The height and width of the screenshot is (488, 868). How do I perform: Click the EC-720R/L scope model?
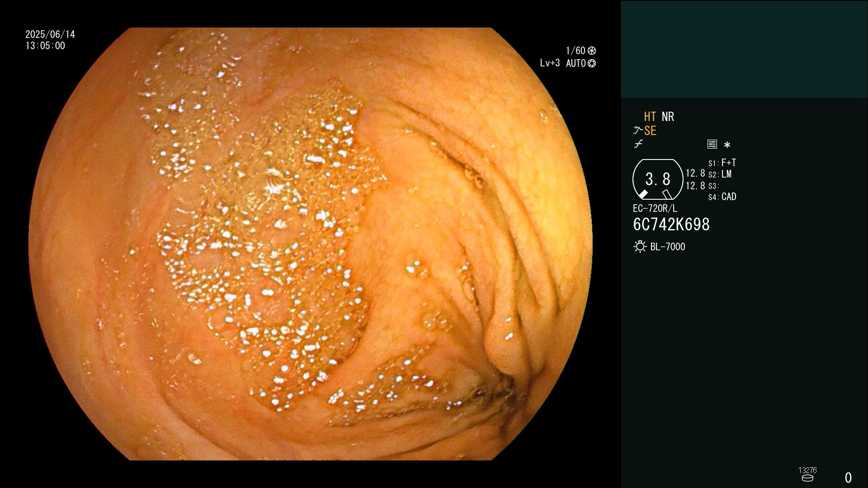(655, 209)
